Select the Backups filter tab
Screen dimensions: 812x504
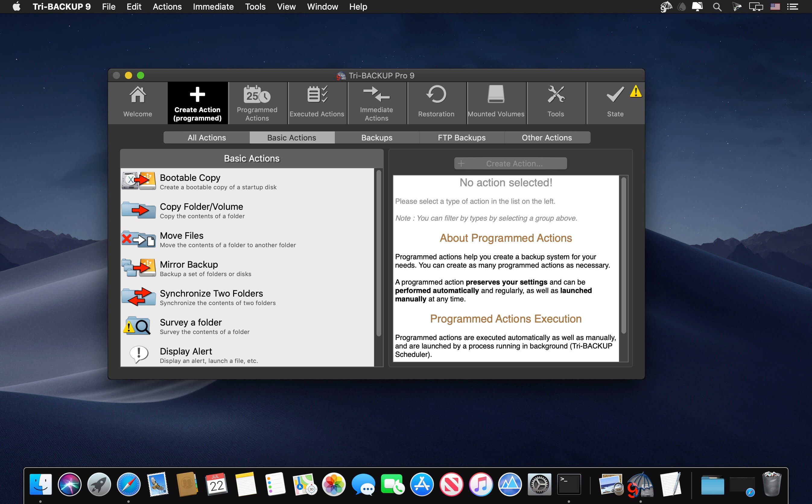(376, 138)
